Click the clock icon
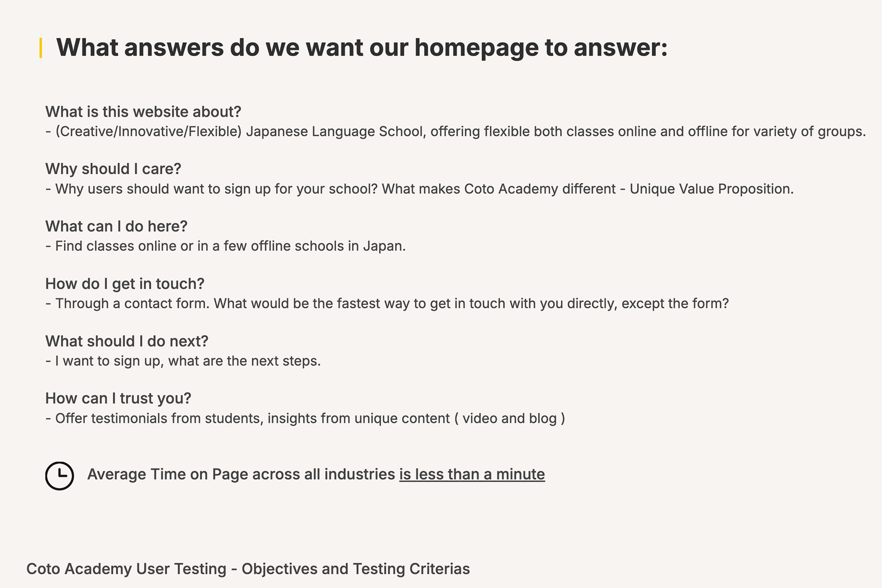 [60, 476]
